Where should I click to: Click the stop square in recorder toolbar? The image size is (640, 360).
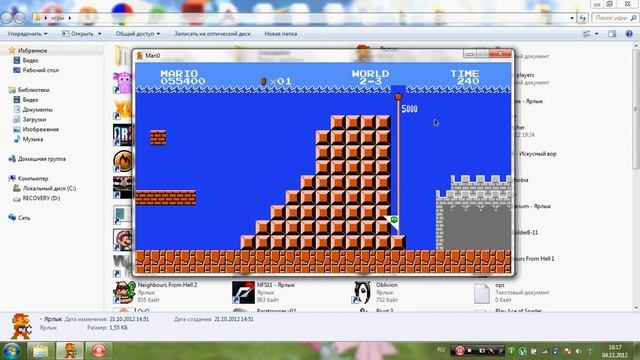(x=470, y=351)
